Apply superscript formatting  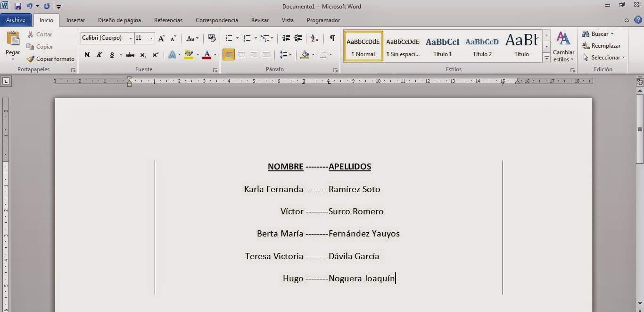(155, 55)
